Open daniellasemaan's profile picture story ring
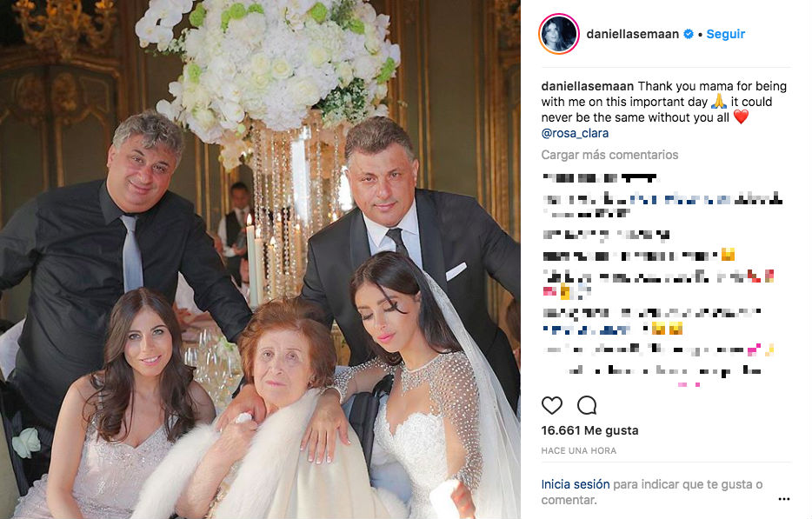 [x=559, y=34]
